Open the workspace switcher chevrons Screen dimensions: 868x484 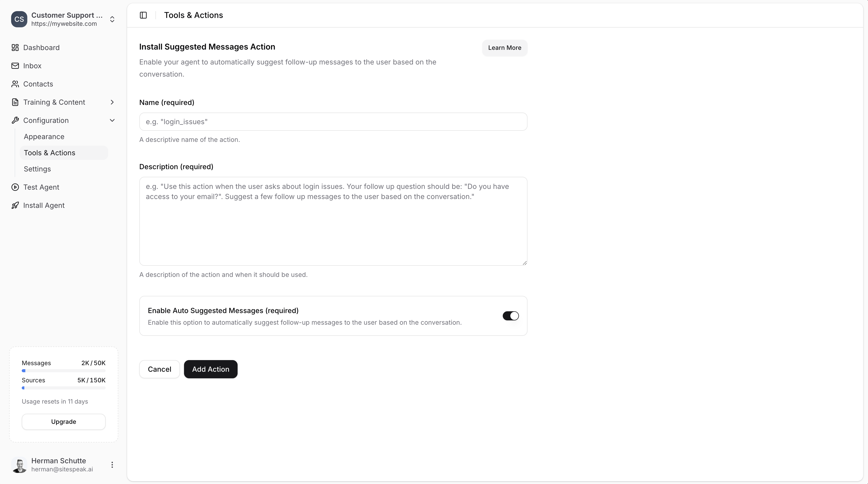point(112,19)
